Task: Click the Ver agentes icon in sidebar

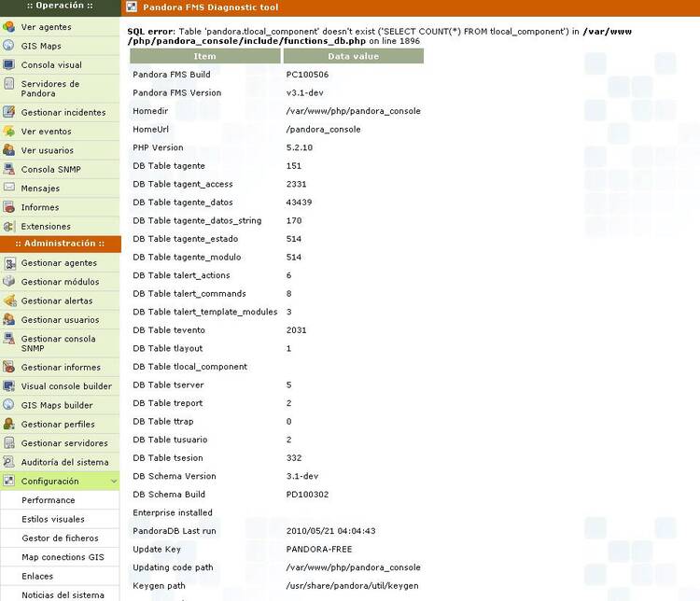Action: pos(9,27)
